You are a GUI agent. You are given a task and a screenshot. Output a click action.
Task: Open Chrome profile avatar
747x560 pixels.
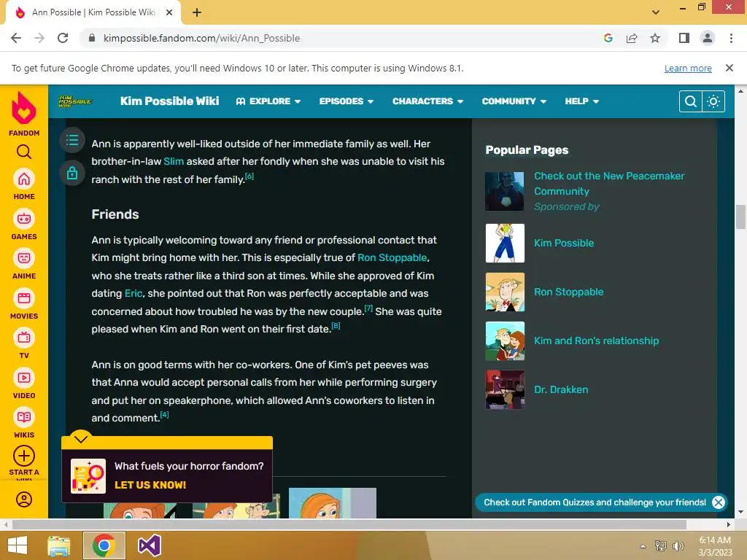tap(708, 38)
